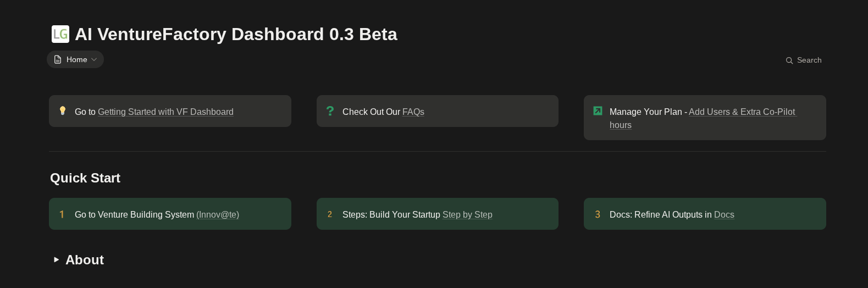
Task: Expand the About section triangle
Action: pos(56,259)
